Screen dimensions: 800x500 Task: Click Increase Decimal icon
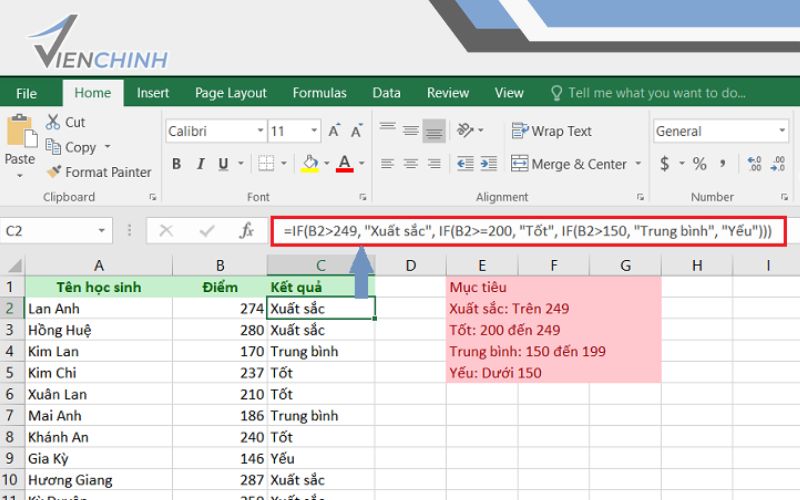754,164
